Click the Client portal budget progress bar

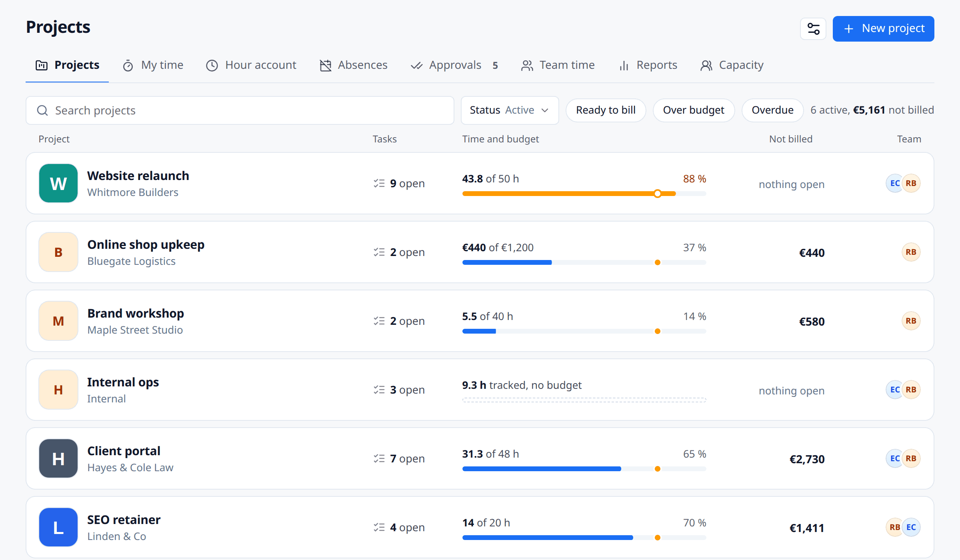click(x=584, y=469)
